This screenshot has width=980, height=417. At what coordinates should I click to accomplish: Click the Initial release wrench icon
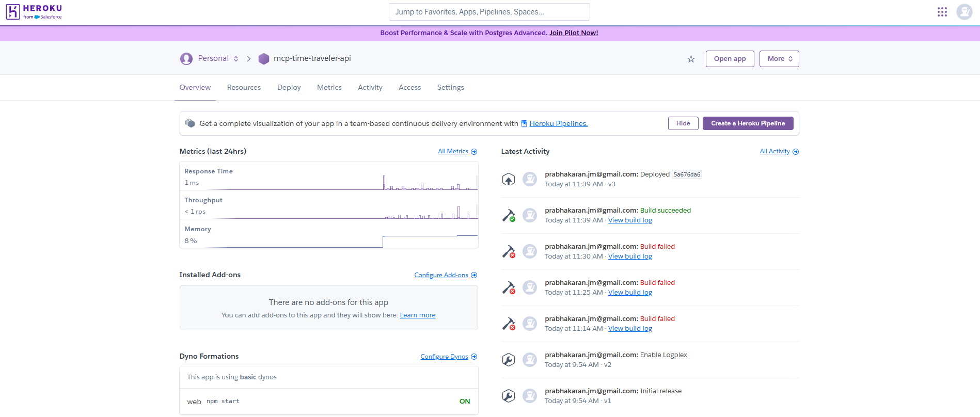click(509, 396)
